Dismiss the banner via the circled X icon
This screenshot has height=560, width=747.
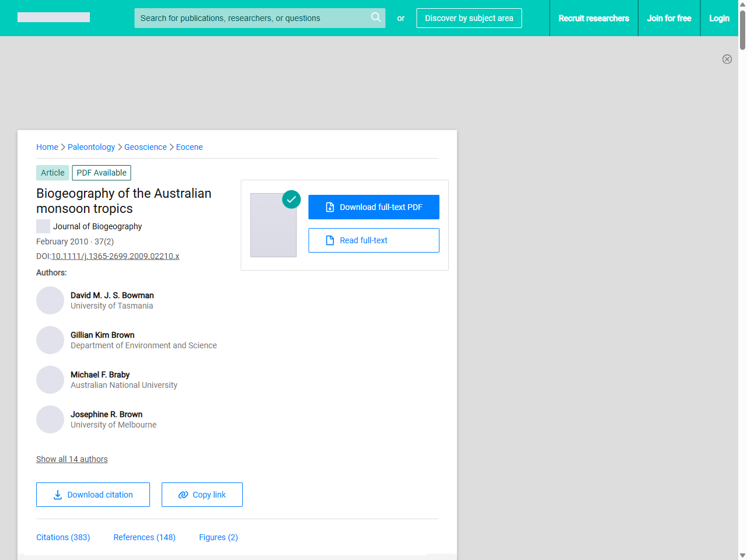tap(727, 59)
